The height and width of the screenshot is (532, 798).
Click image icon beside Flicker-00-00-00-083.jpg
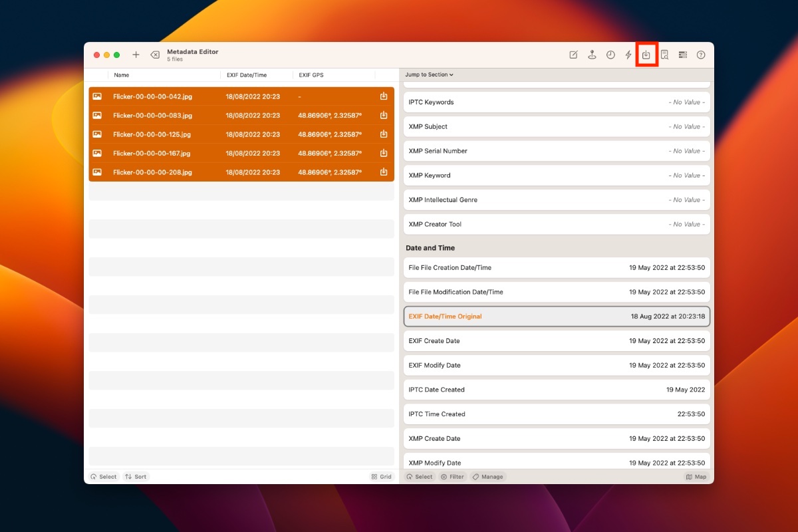(97, 115)
